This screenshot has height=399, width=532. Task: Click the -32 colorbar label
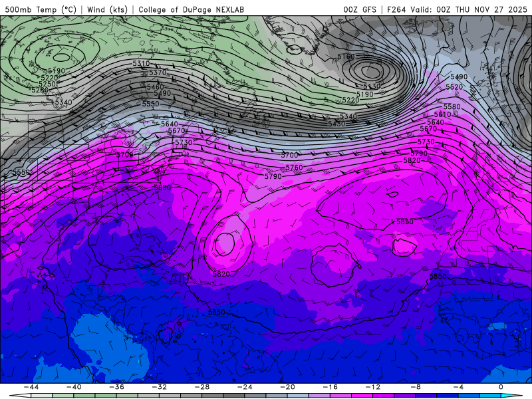160,387
